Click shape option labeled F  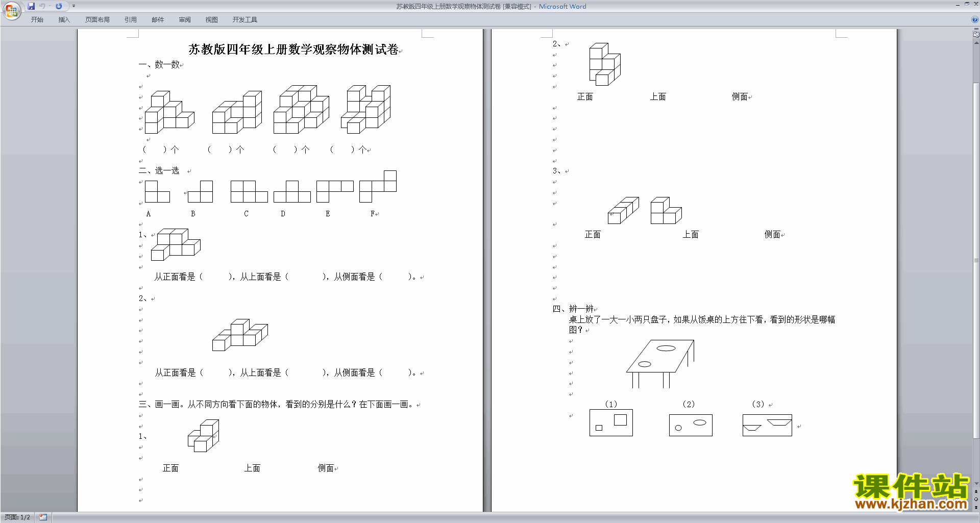tap(378, 187)
